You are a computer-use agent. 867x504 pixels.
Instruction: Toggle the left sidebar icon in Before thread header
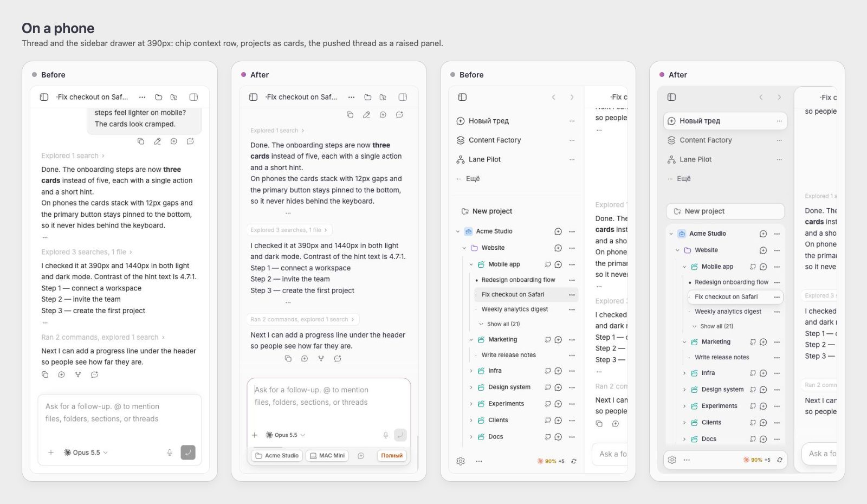click(x=44, y=97)
